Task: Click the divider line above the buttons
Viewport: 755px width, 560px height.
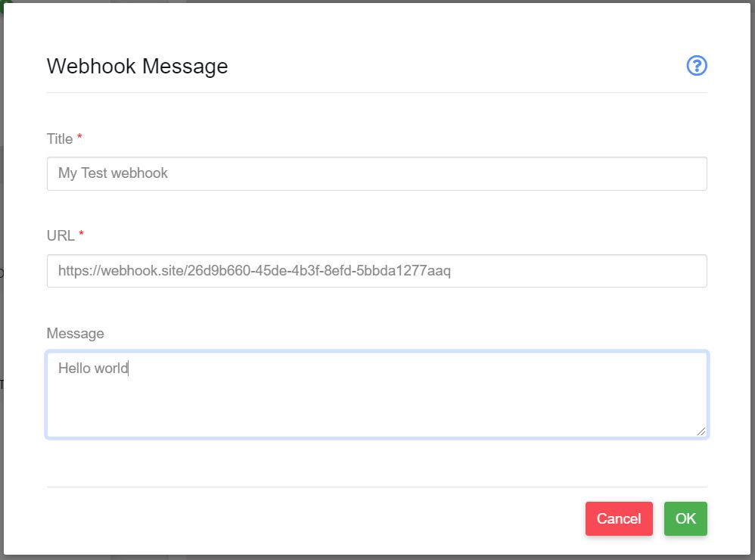Action: [x=377, y=487]
